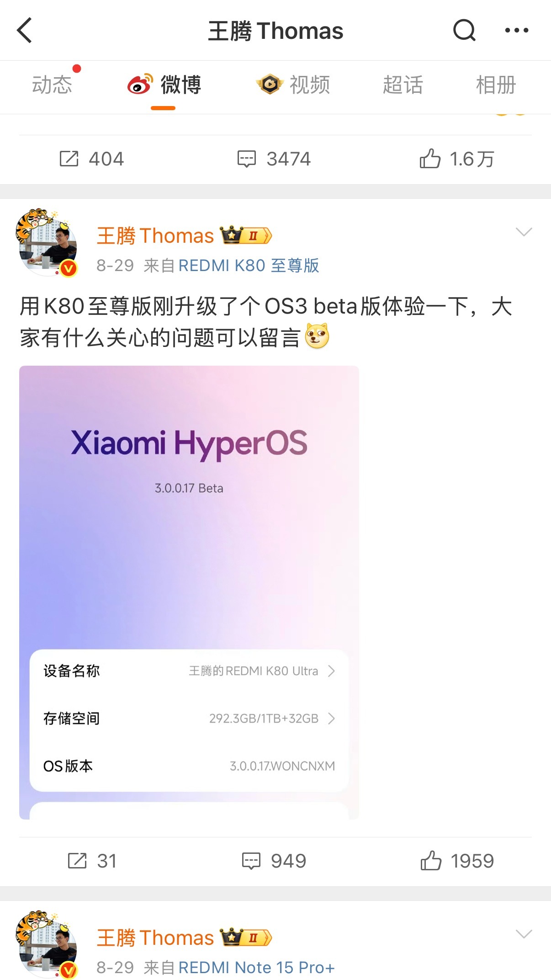Open the search magnifier icon
Image resolution: width=551 pixels, height=980 pixels.
tap(464, 30)
